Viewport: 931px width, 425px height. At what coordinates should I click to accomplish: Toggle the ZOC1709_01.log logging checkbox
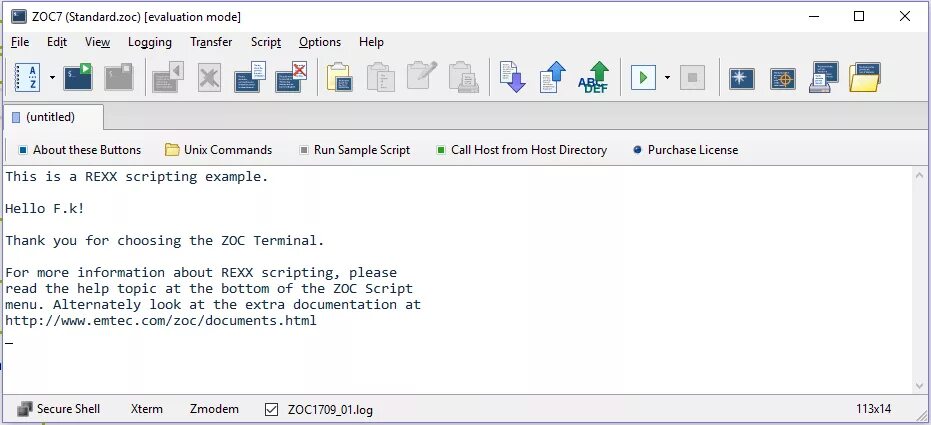point(271,410)
